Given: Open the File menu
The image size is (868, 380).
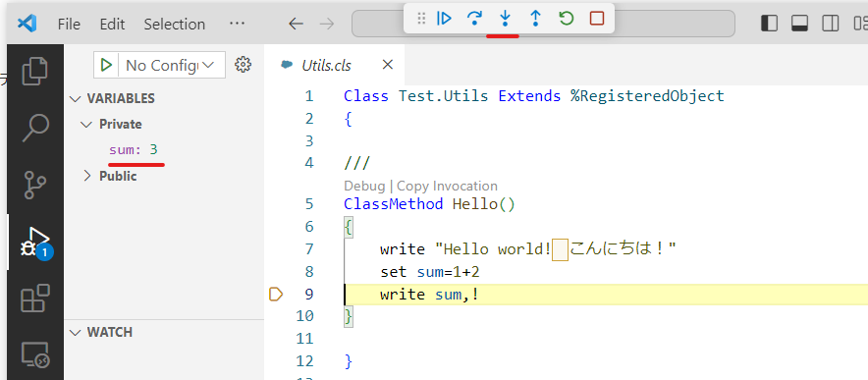Looking at the screenshot, I should coord(69,25).
